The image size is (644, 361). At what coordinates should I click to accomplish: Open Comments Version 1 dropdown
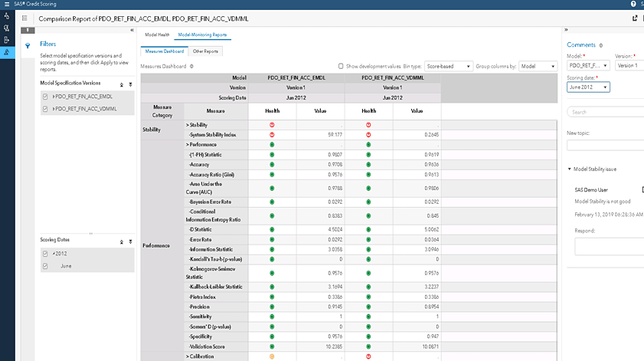(x=629, y=65)
